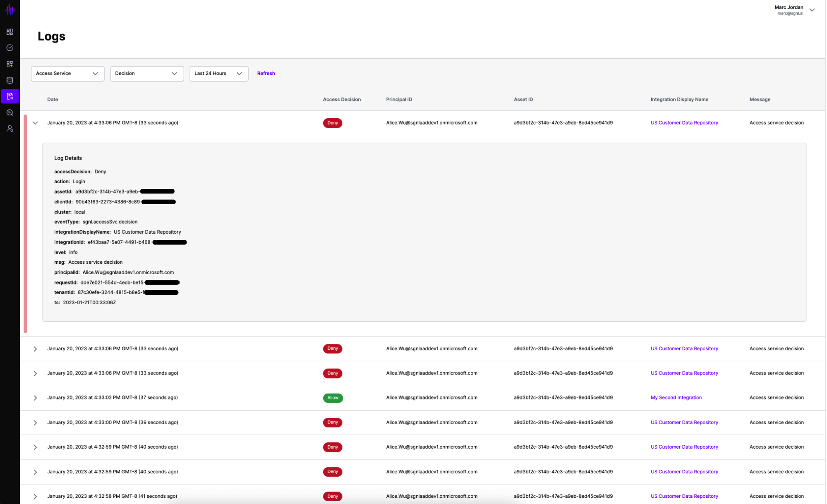Viewport: 827px width, 504px height.
Task: Click the asset ID in the first row
Action: pyautogui.click(x=563, y=123)
